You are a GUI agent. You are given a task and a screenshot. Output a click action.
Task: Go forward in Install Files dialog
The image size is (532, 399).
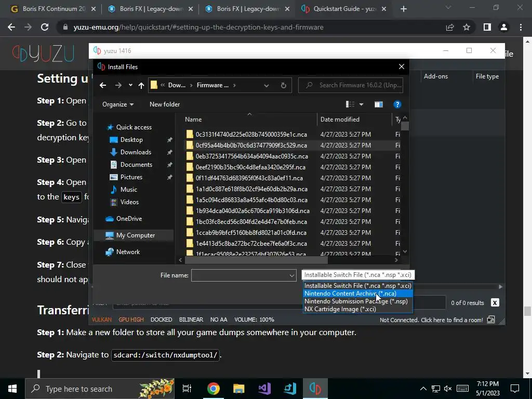point(118,86)
